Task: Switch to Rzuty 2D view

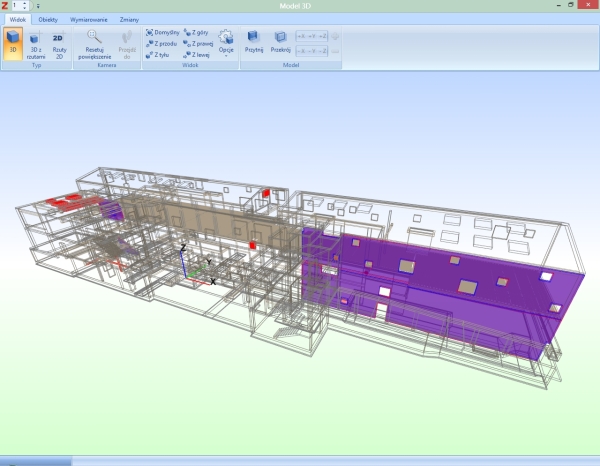Action: tap(58, 44)
